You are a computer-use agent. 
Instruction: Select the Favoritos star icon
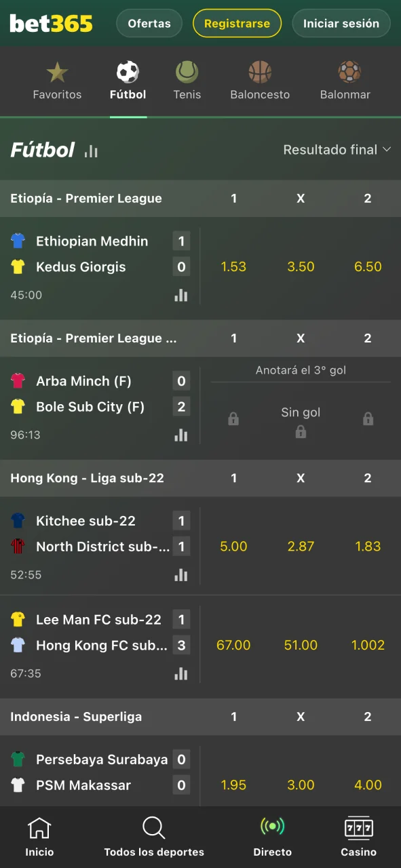(57, 71)
